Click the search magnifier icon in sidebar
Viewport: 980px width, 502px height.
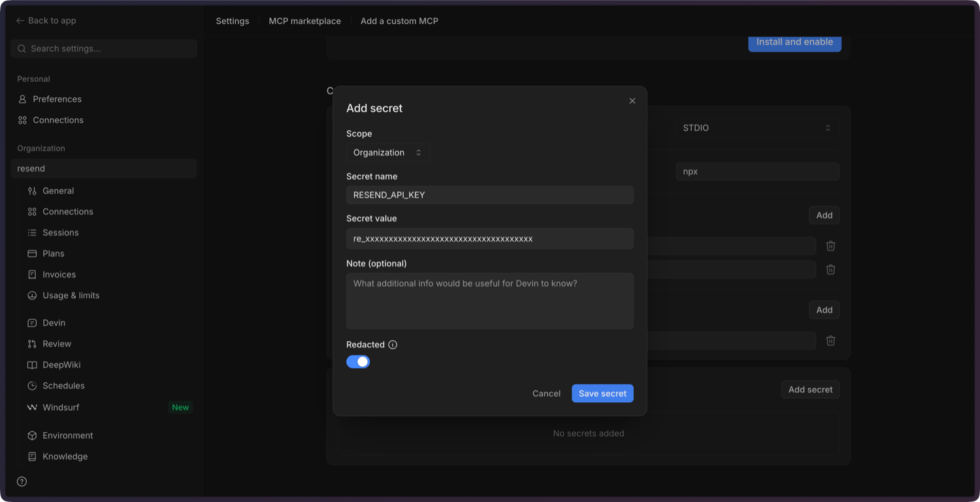coord(22,49)
